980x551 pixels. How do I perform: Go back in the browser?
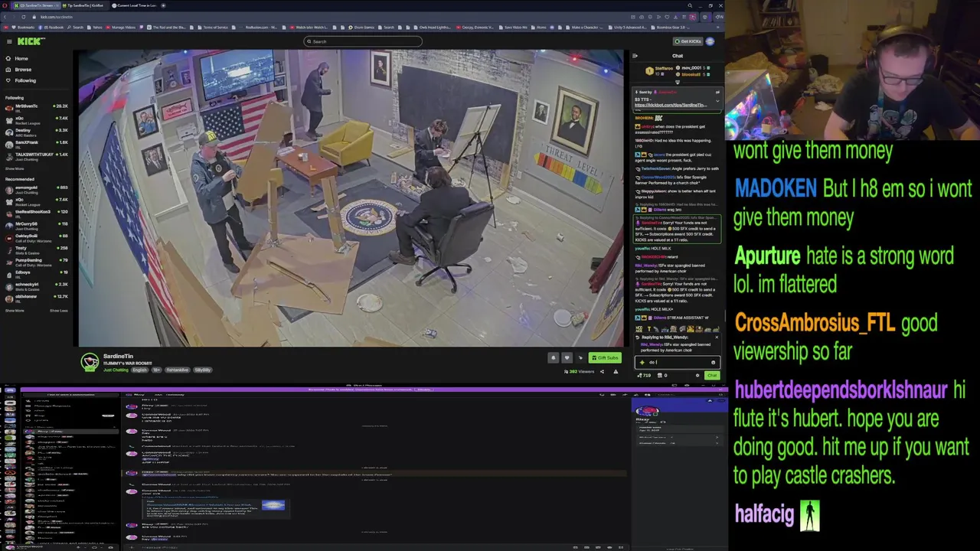(x=6, y=17)
